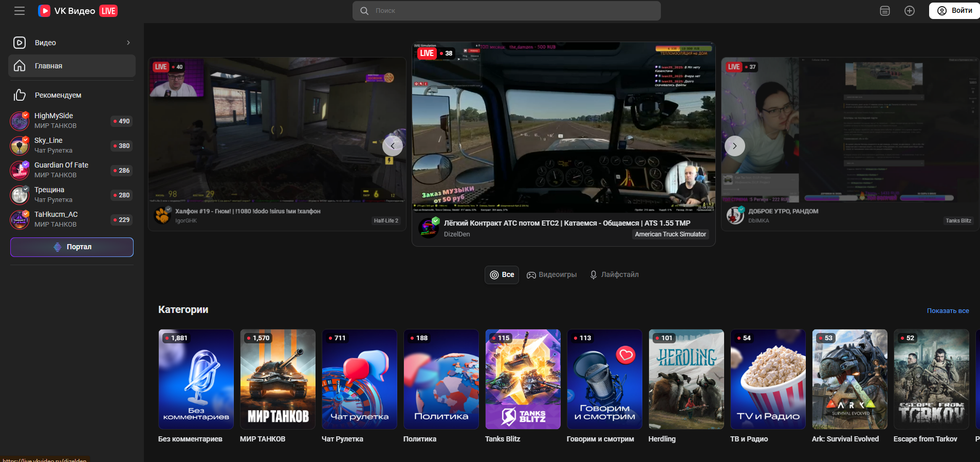Click the Рекомендуем thumbs-up icon
Image resolution: width=980 pixels, height=462 pixels.
(x=20, y=95)
